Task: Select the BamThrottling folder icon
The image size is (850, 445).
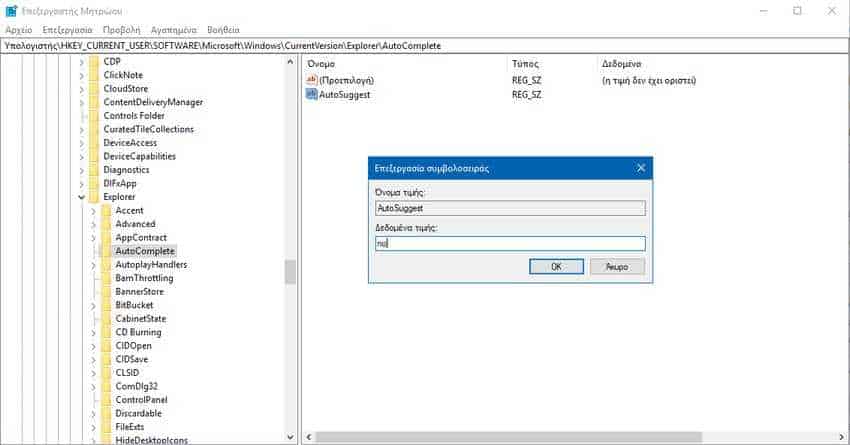Action: pyautogui.click(x=106, y=278)
